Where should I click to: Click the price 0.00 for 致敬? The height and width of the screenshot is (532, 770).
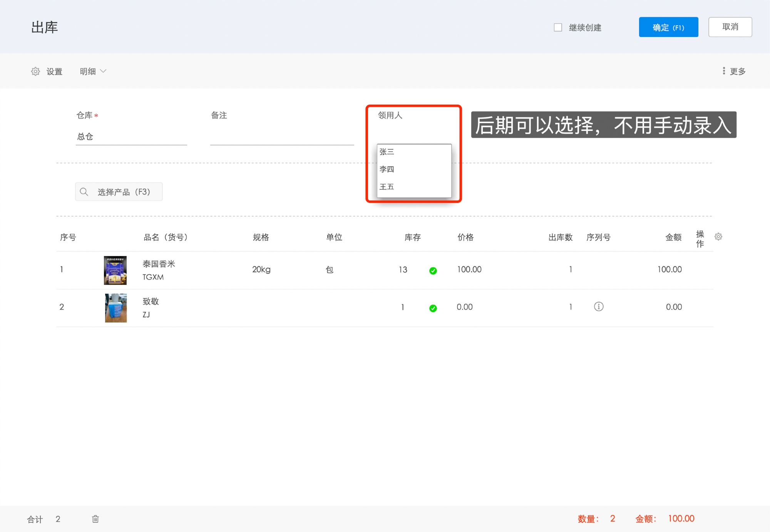(x=465, y=307)
